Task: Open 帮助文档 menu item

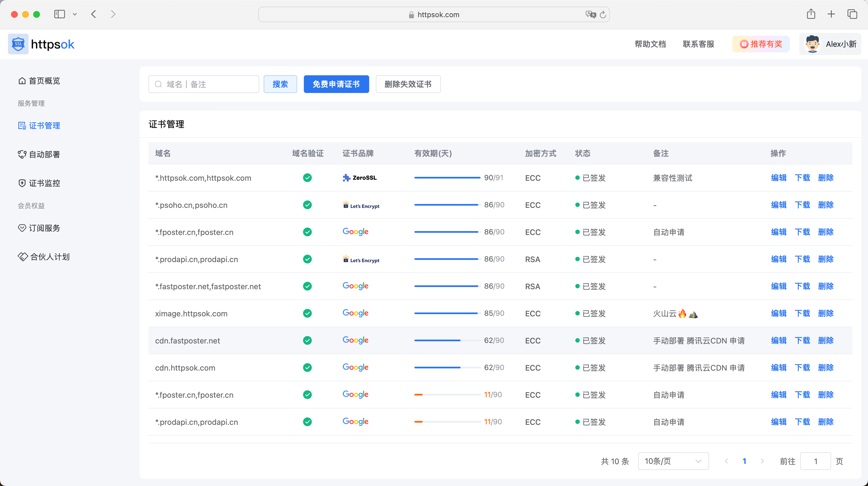Action: coord(650,44)
